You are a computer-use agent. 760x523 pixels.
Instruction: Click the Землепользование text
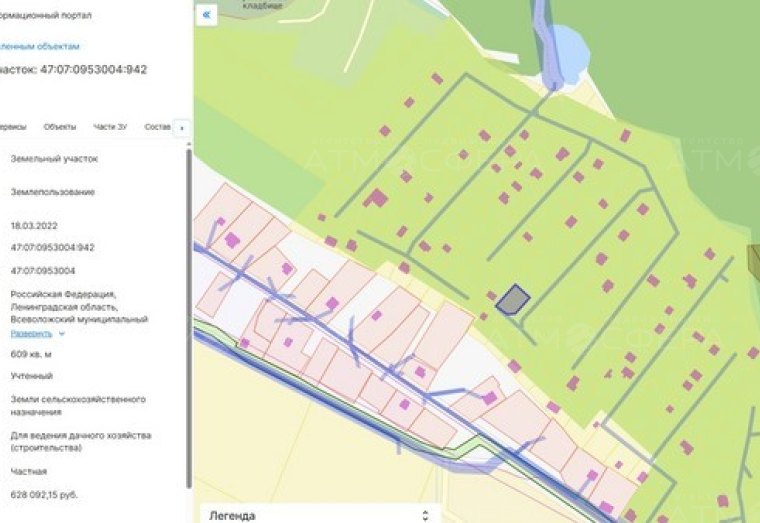(52, 192)
